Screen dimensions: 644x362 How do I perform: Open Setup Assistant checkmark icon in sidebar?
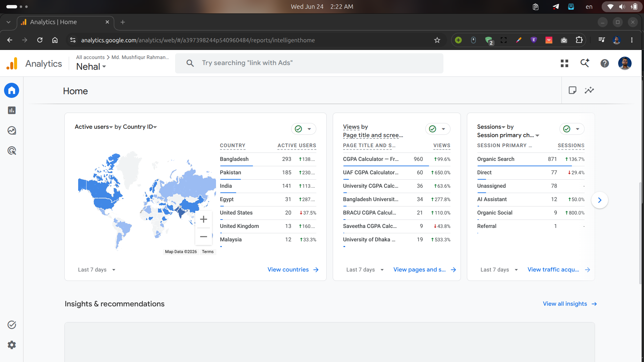click(x=12, y=325)
